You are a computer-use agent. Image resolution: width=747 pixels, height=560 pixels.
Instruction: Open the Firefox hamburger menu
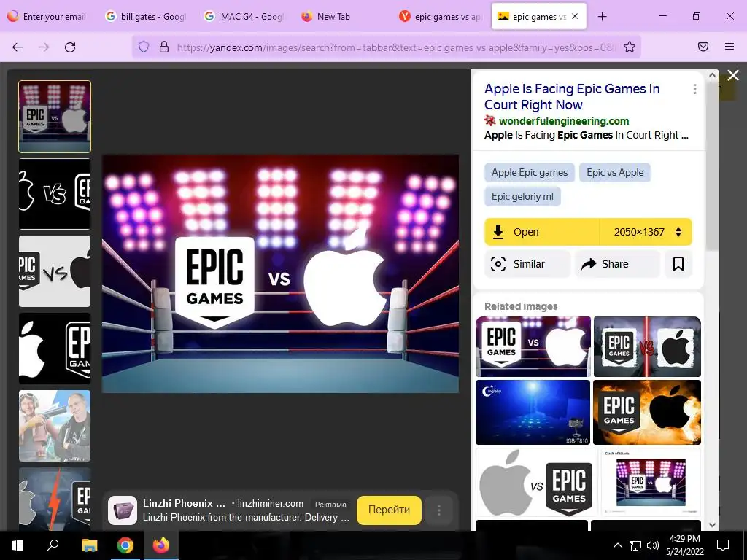point(729,47)
